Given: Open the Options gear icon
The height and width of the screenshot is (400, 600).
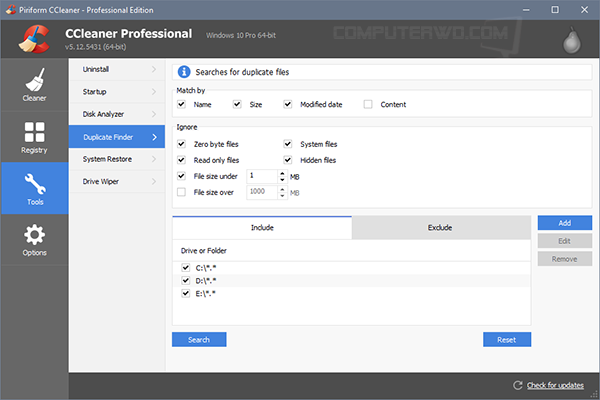Looking at the screenshot, I should [x=34, y=234].
